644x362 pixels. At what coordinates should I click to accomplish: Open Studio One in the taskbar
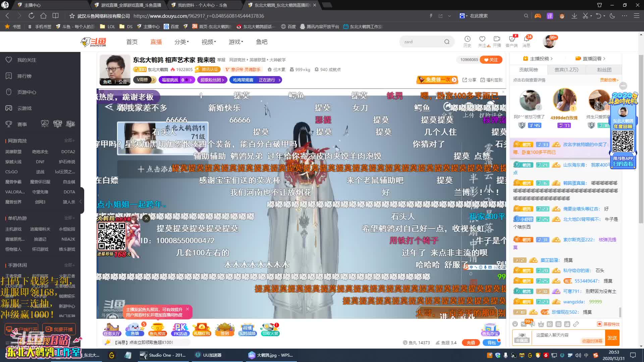pos(163,355)
